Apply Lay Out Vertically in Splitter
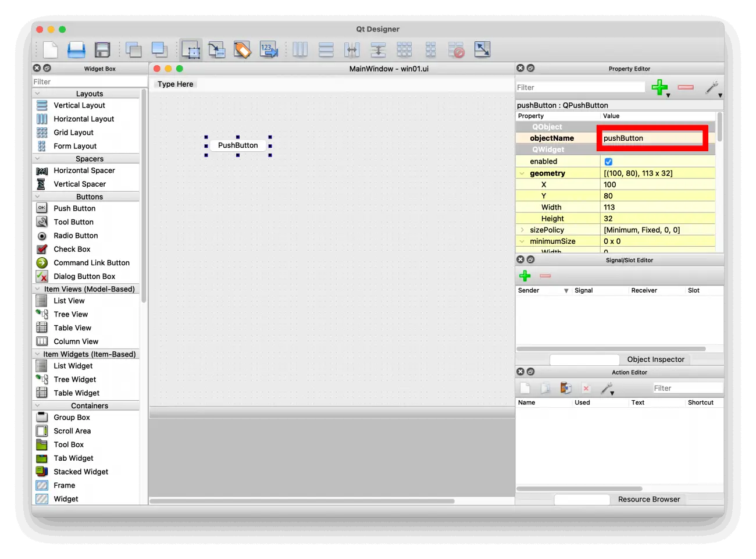756x559 pixels. [x=378, y=49]
